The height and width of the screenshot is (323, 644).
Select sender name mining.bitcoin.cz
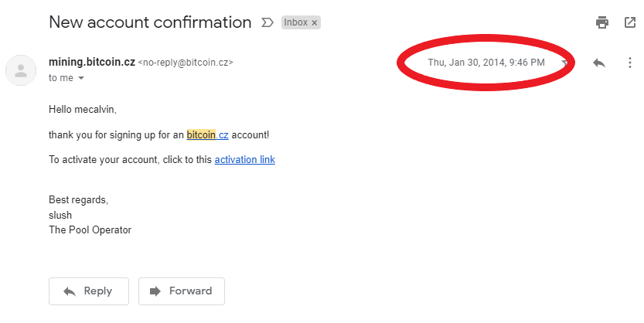92,62
